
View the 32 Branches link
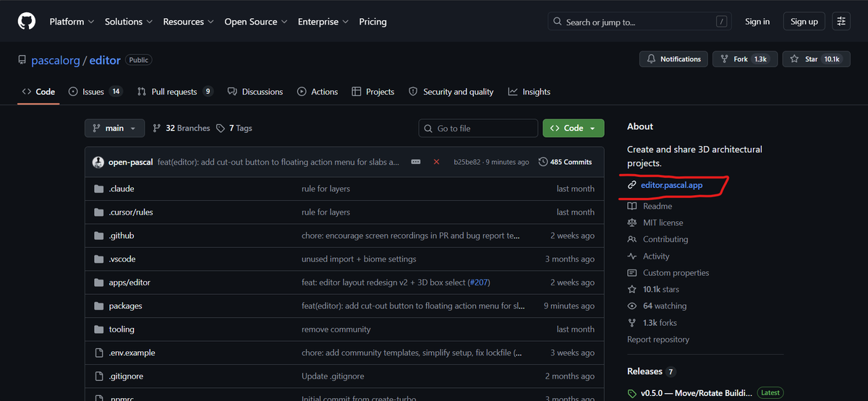[182, 128]
